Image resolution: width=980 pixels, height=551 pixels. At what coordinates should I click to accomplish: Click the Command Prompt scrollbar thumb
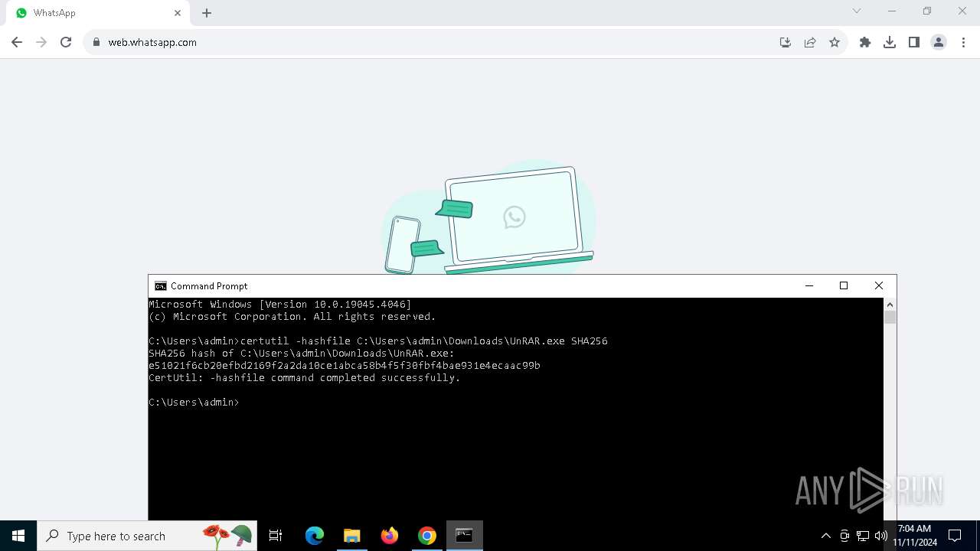click(890, 318)
